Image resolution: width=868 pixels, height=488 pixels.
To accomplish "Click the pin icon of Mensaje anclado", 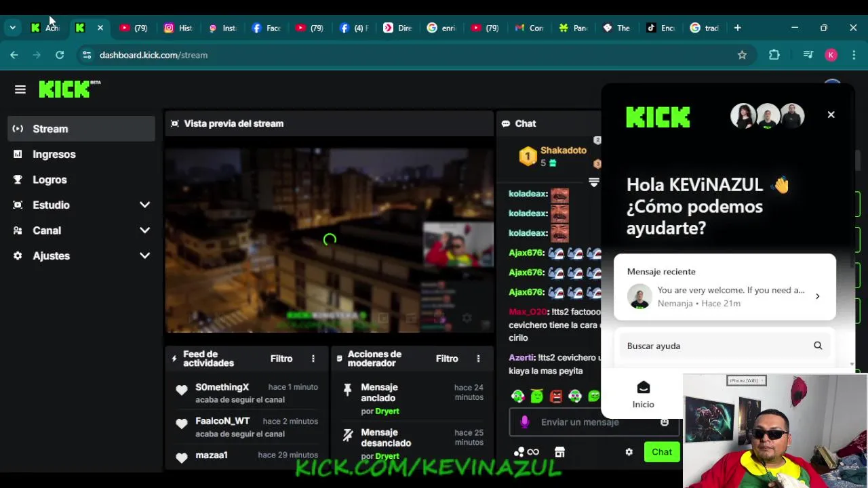I will coord(347,389).
